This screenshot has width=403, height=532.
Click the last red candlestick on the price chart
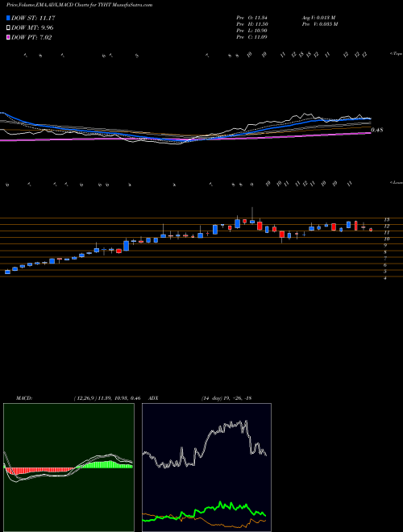click(x=371, y=230)
